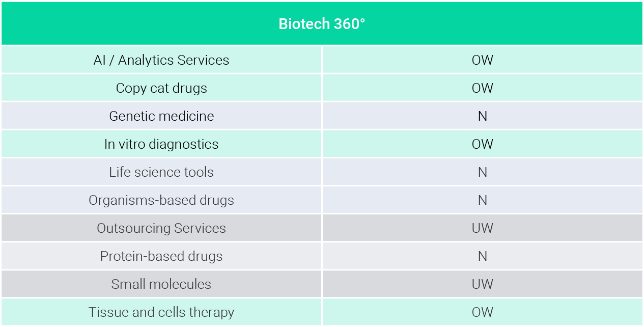The width and height of the screenshot is (644, 327).
Task: Select the AI / Analytics Services row label
Action: [161, 60]
